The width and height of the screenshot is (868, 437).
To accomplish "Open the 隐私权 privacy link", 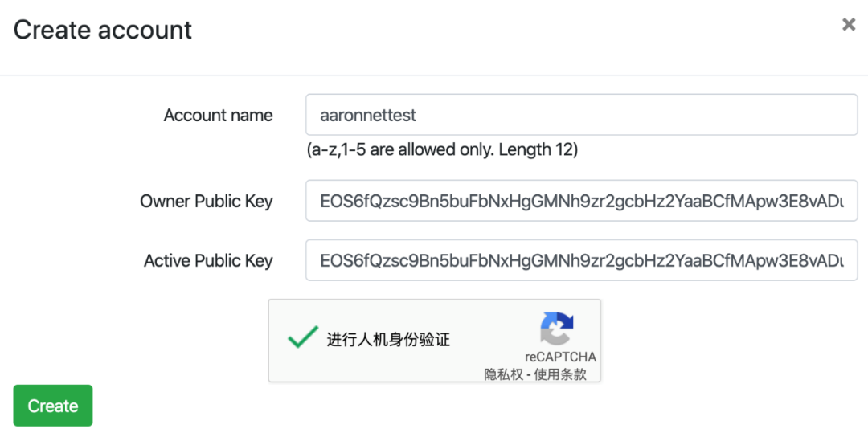I will pos(502,374).
